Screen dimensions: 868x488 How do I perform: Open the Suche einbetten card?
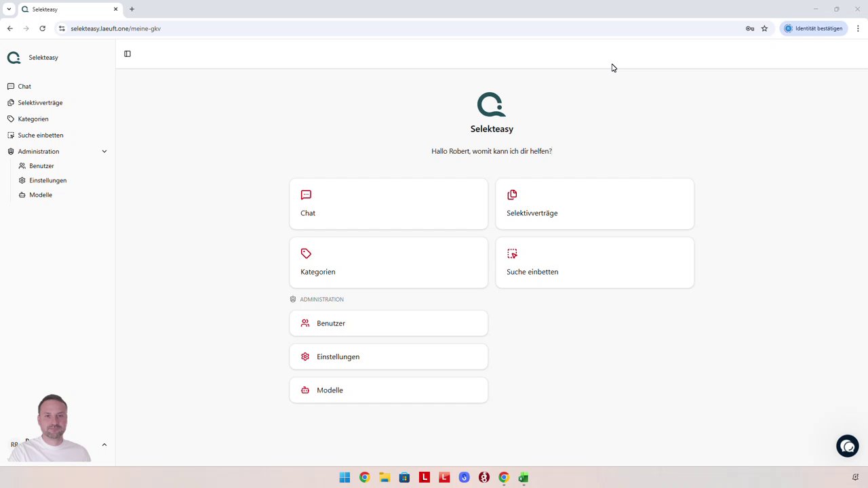(x=595, y=262)
